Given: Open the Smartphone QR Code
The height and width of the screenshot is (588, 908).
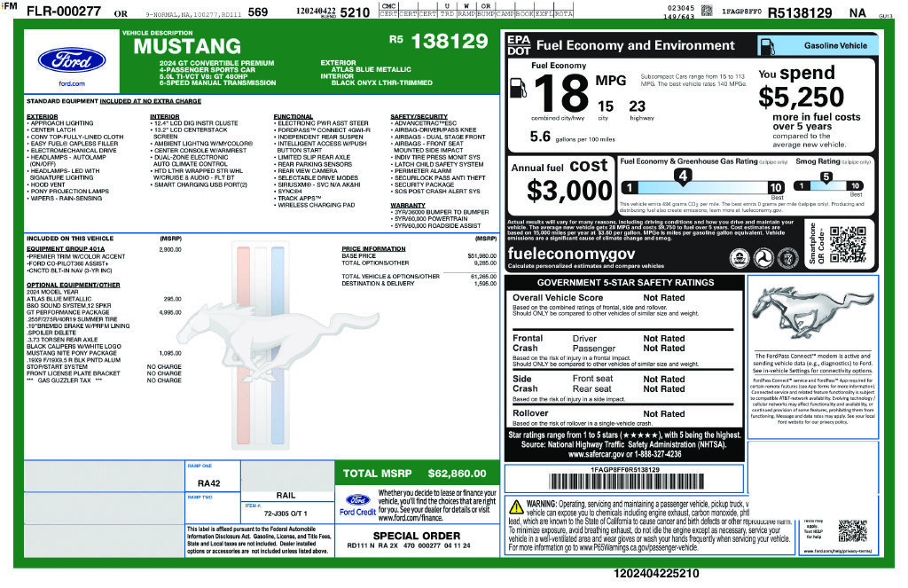Looking at the screenshot, I should (847, 245).
